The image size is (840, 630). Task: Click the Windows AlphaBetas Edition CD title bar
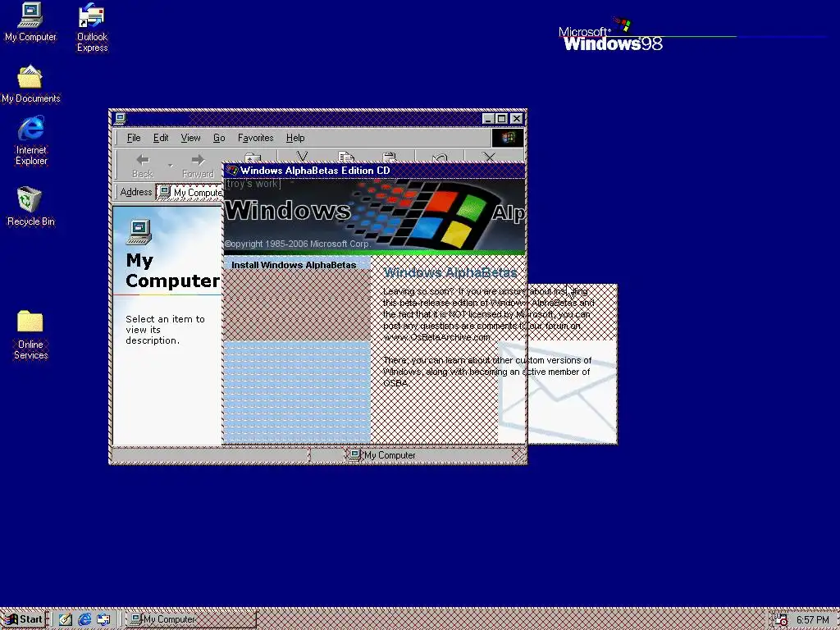[x=374, y=171]
